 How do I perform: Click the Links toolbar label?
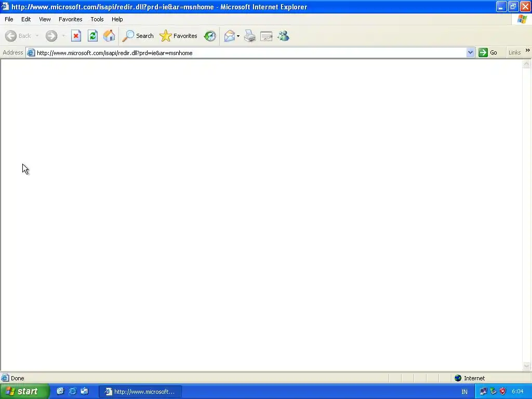pos(514,52)
